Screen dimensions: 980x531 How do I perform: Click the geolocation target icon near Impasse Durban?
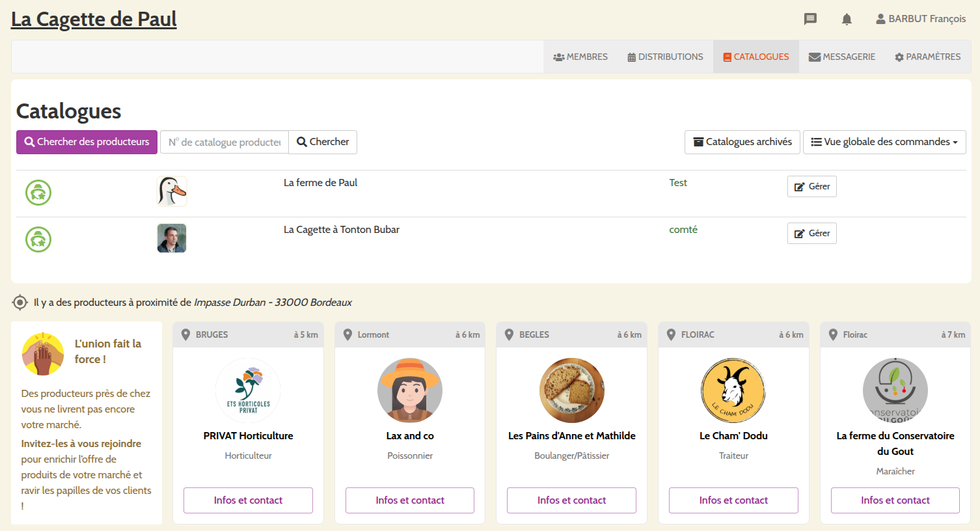tap(20, 303)
